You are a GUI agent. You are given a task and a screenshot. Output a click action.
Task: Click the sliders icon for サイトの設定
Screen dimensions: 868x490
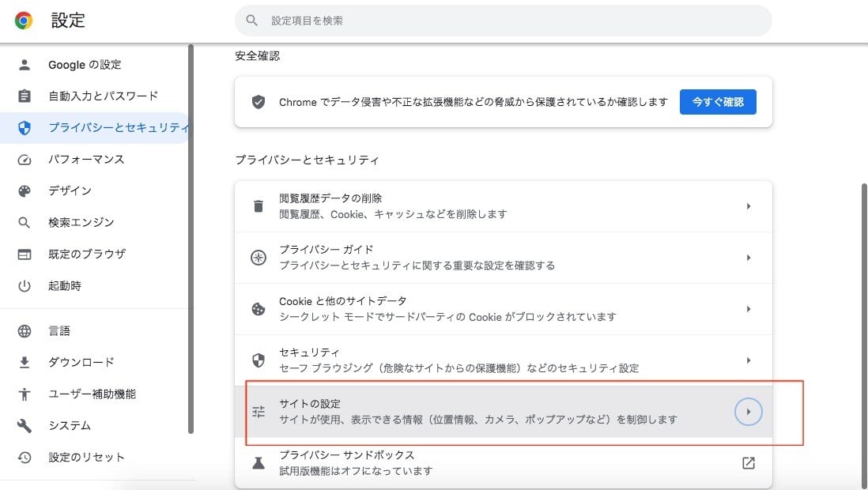point(259,412)
